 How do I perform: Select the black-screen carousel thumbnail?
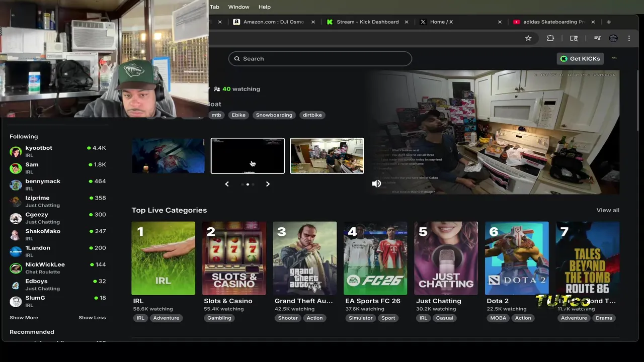(248, 156)
